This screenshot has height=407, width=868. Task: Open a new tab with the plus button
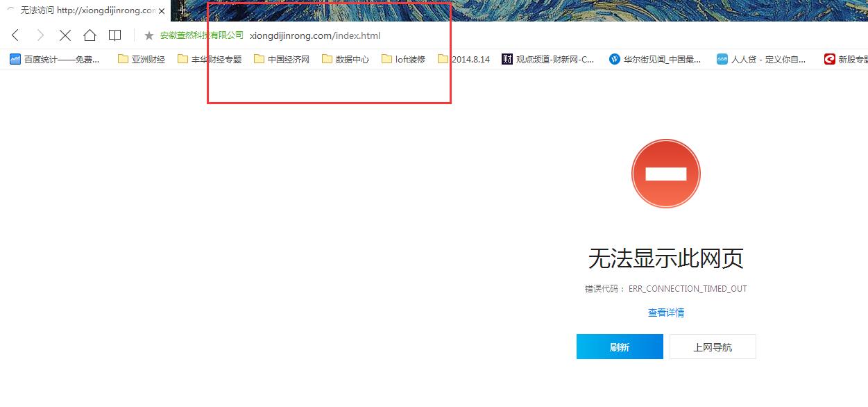182,10
